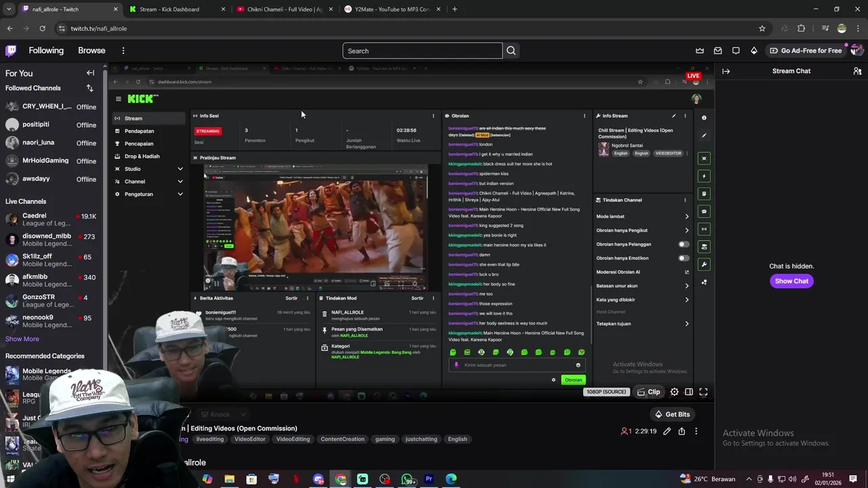
Task: Collapse the For You sidebar
Action: click(90, 73)
